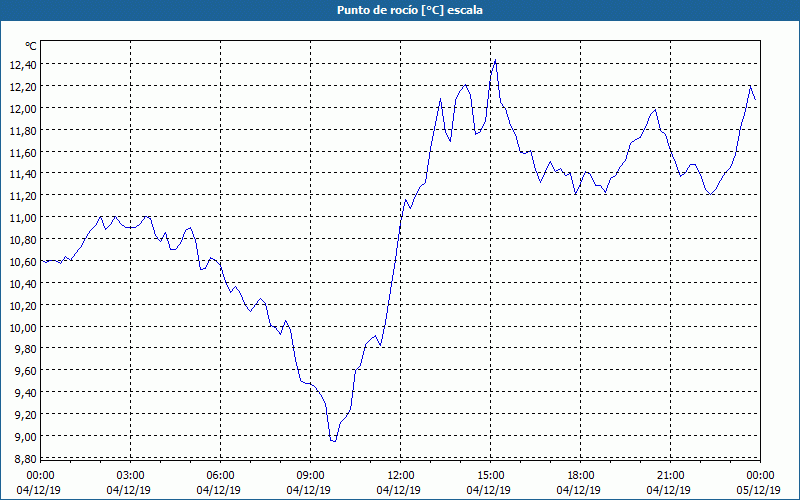Click the 04/12/19 date under 03:00
Viewport: 800px width, 500px height.
coord(129,490)
